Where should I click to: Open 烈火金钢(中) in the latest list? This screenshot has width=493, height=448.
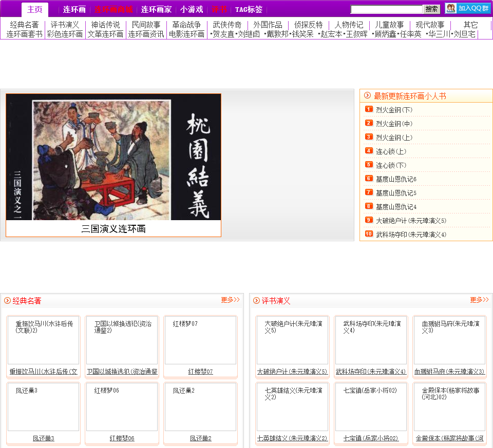[394, 124]
